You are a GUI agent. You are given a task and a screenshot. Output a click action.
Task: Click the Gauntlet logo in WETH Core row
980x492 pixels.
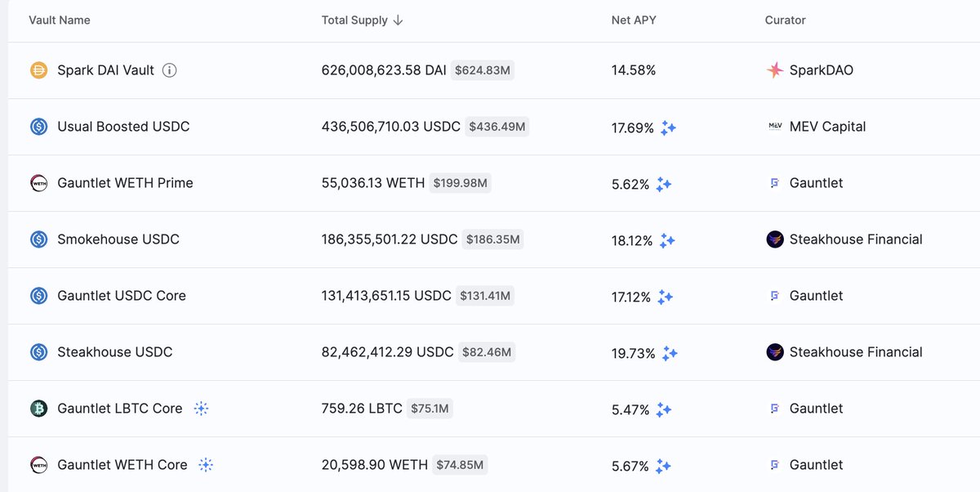775,465
